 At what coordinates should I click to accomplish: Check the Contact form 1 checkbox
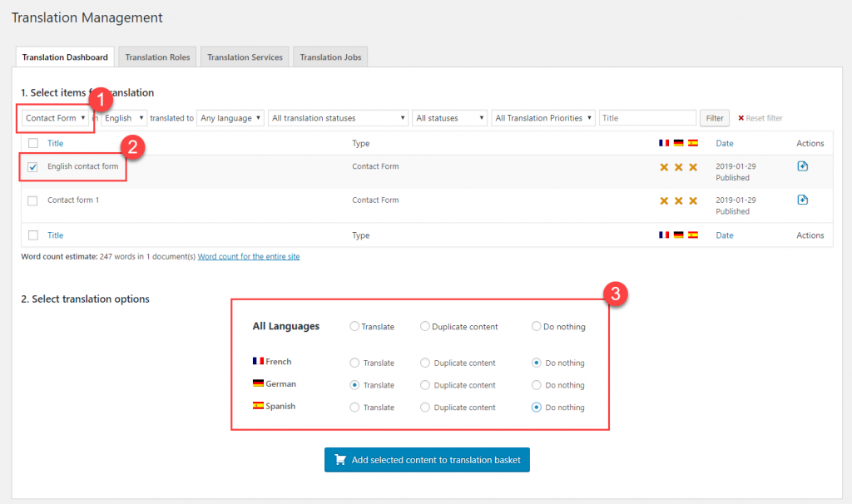pos(32,200)
